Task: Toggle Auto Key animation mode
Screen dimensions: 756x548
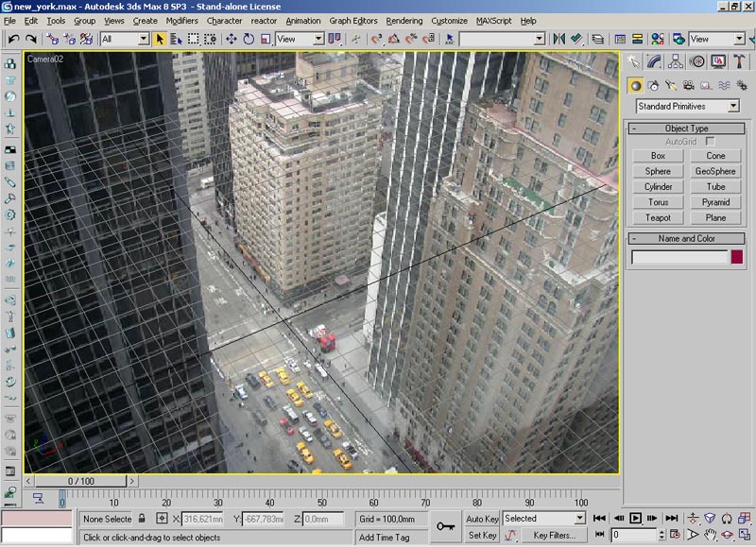Action: (482, 519)
